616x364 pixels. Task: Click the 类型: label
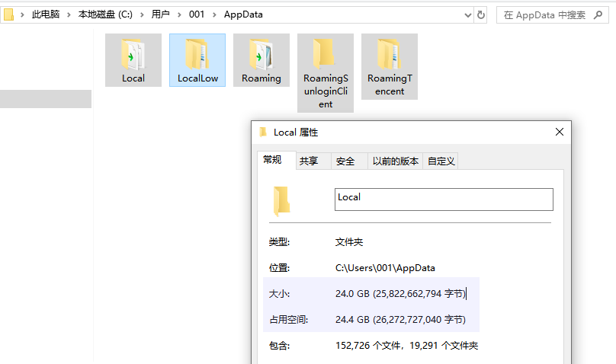[279, 242]
